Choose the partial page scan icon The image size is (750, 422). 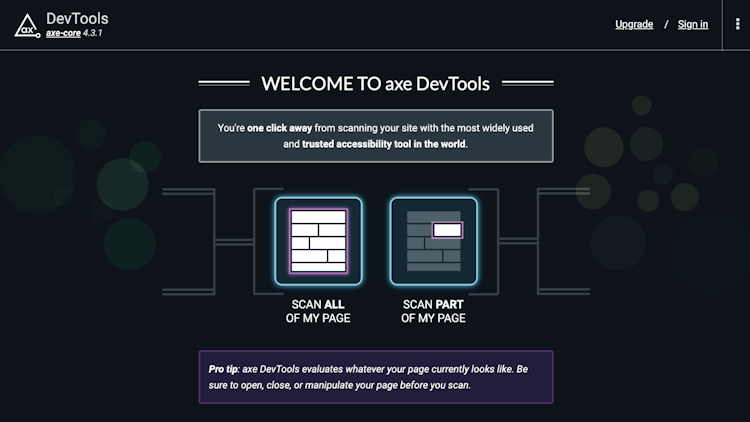tap(433, 241)
